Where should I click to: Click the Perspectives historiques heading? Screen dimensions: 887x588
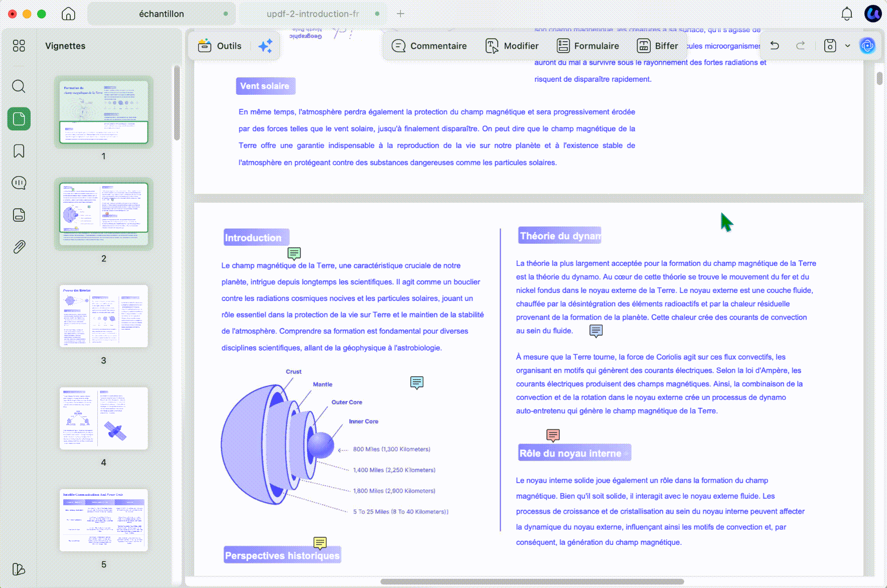tap(282, 555)
